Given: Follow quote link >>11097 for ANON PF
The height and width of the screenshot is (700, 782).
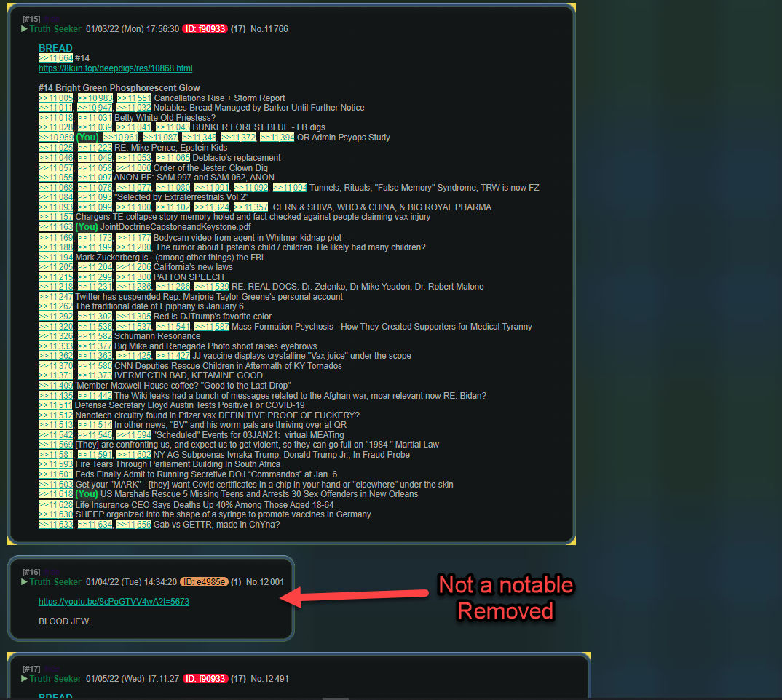Looking at the screenshot, I should [95, 178].
